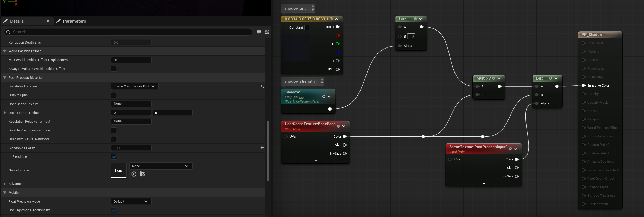Collapse the Multiply node with its chevron
The width and height of the screenshot is (644, 217).
point(499,78)
